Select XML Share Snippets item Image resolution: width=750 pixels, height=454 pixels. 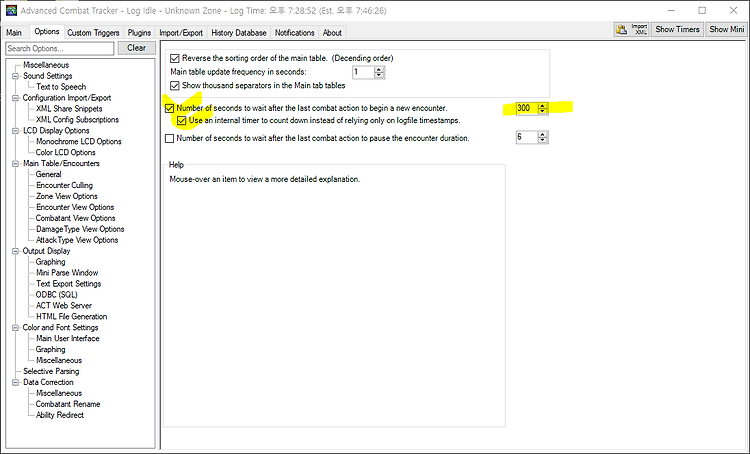[69, 109]
